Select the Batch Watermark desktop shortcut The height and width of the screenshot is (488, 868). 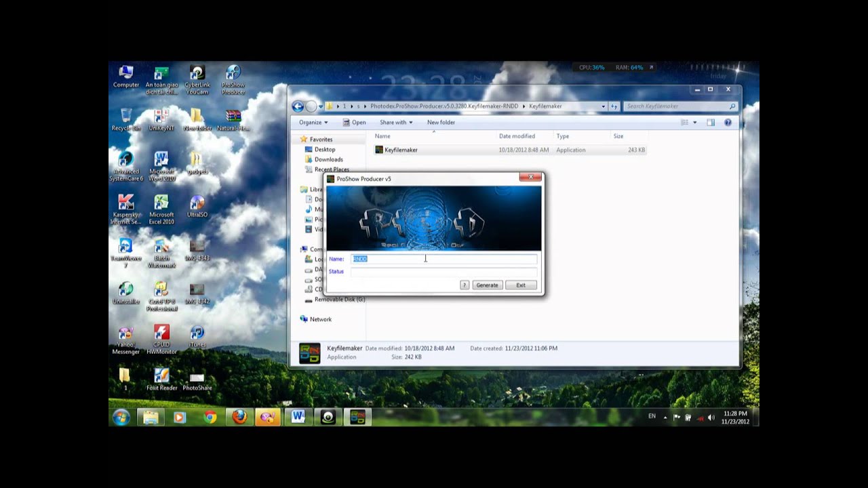(x=161, y=253)
